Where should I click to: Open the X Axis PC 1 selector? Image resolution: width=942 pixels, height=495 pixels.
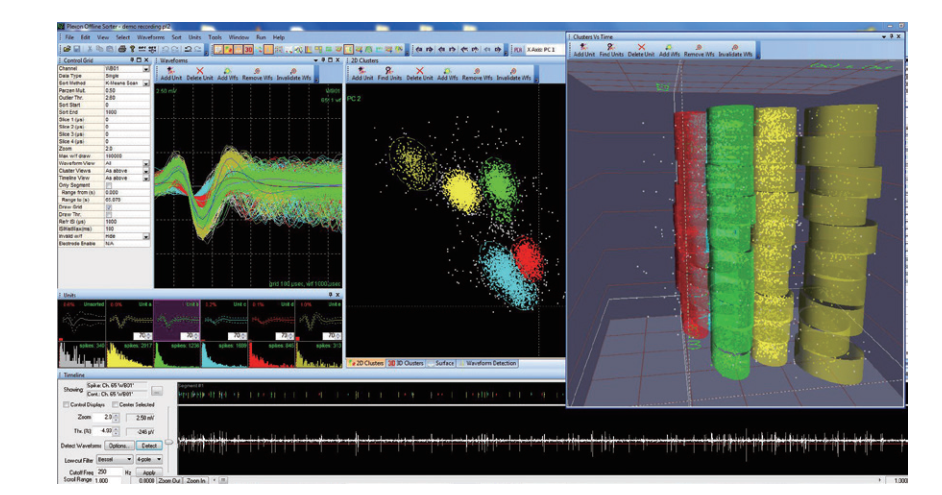[x=544, y=50]
